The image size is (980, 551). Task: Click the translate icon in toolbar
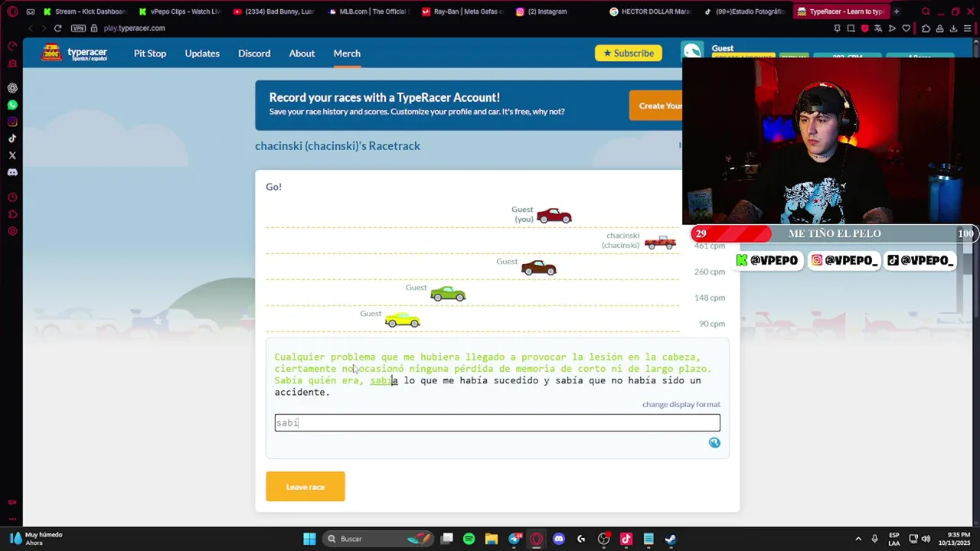tap(879, 28)
